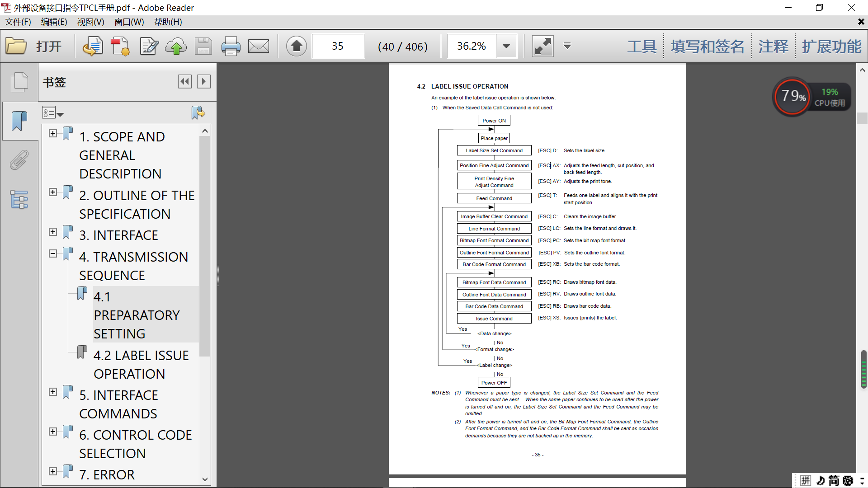Click the page number input field
Screen dimensions: 868x488
coord(338,46)
